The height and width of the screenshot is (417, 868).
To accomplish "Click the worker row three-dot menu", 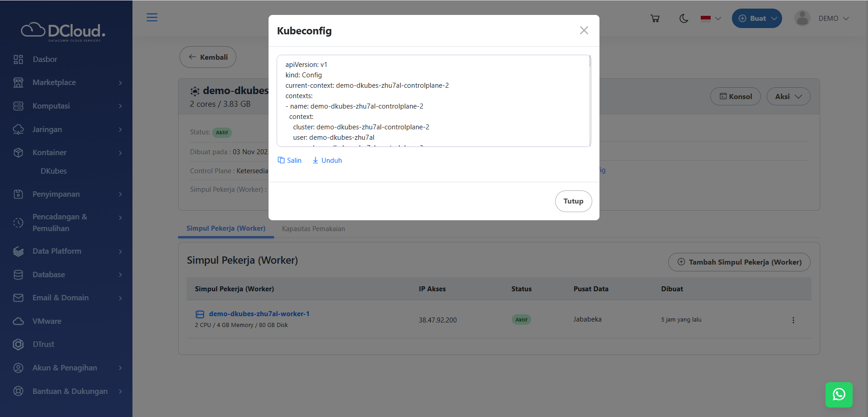I will click(793, 320).
